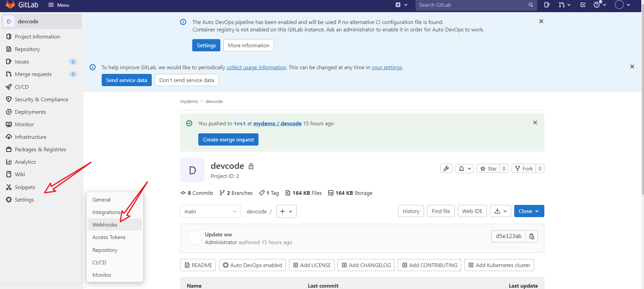Open the create new plus dropdown

click(x=401, y=5)
